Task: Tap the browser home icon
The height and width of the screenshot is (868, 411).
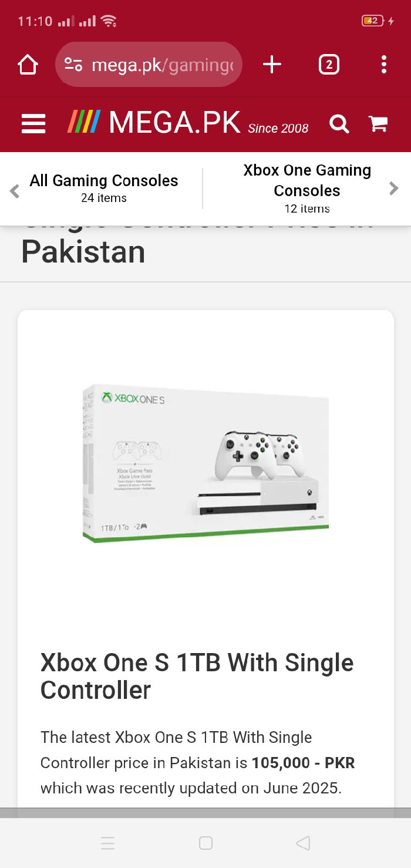Action: coord(28,65)
